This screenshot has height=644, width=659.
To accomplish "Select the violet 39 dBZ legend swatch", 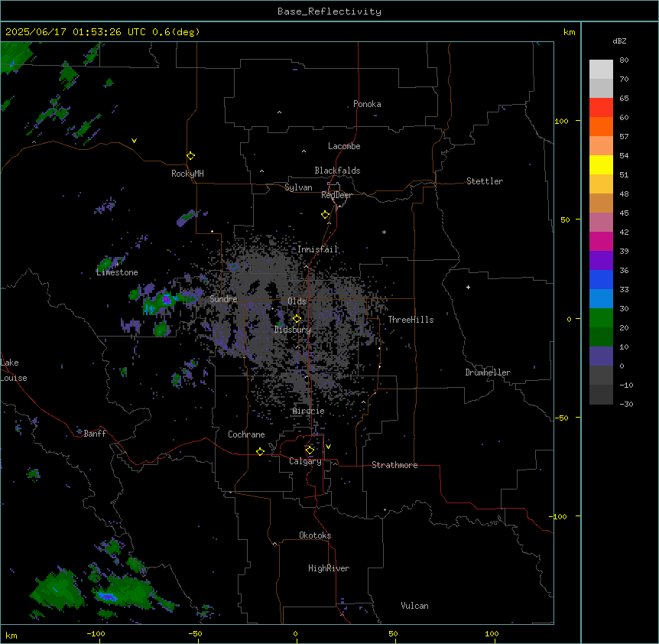I will pyautogui.click(x=601, y=261).
